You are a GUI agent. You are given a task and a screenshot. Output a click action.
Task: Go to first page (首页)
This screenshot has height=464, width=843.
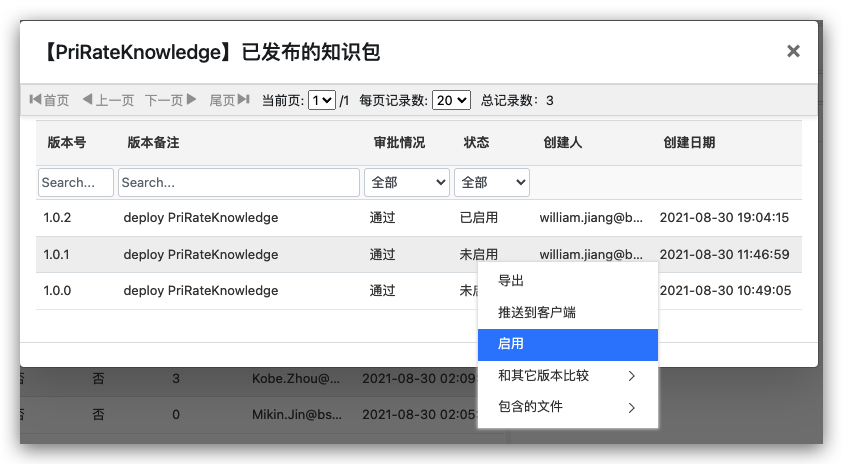point(50,100)
